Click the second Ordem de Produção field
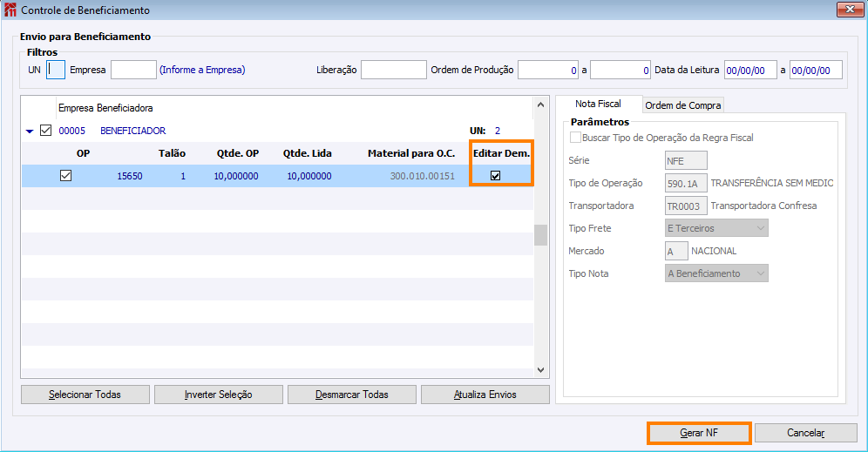The height and width of the screenshot is (452, 868). coord(620,70)
